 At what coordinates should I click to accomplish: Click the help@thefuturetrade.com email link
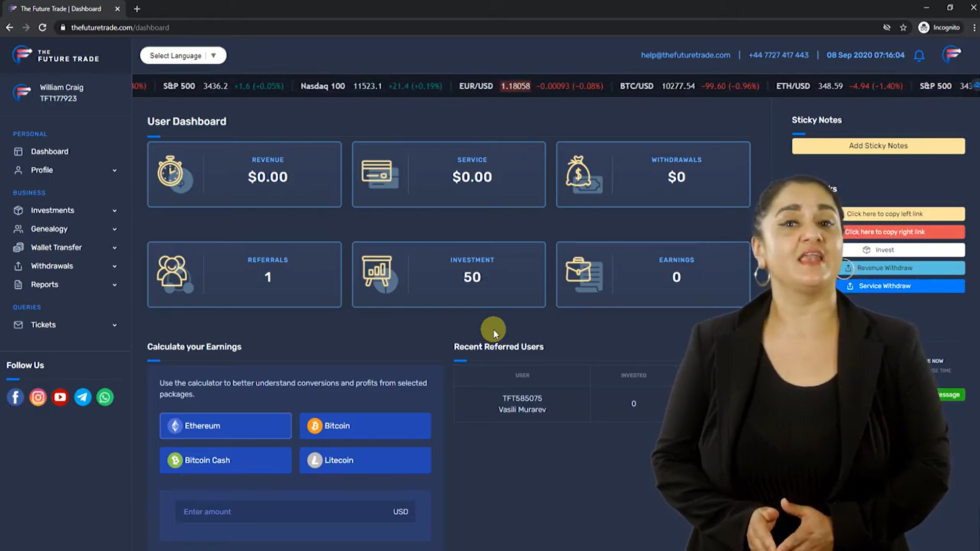click(685, 55)
